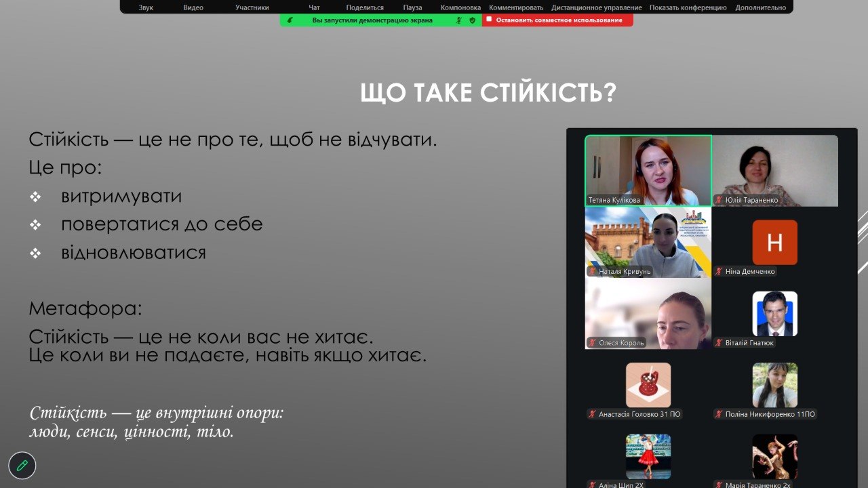Image resolution: width=868 pixels, height=488 pixels.
Task: Click the green signal icon before sharing notice
Action: [290, 20]
